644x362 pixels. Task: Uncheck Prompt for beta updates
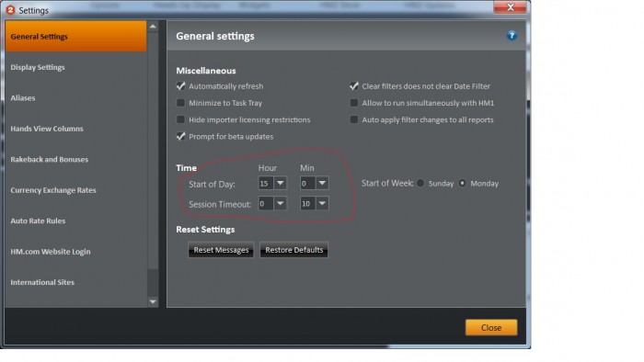click(180, 137)
